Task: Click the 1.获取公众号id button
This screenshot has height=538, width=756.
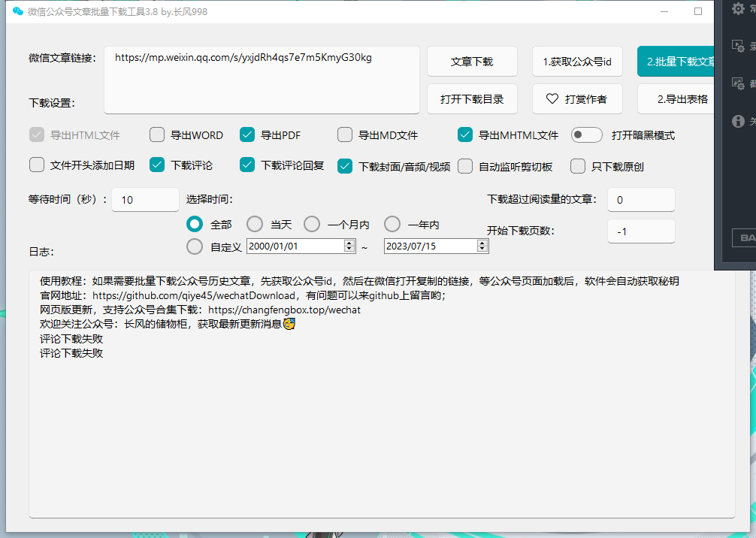Action: click(x=577, y=61)
